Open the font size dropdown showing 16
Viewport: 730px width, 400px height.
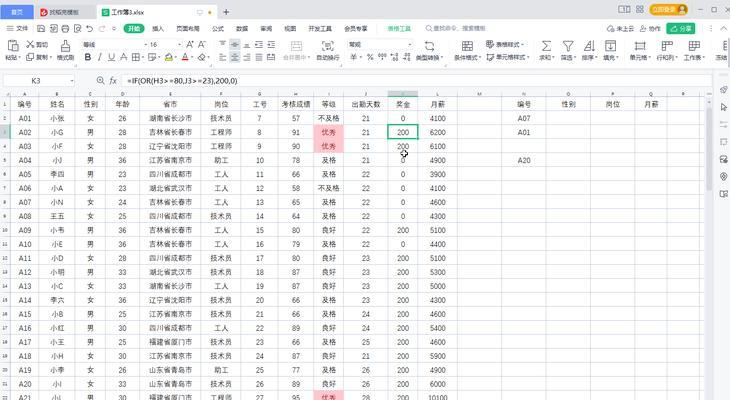pos(179,44)
